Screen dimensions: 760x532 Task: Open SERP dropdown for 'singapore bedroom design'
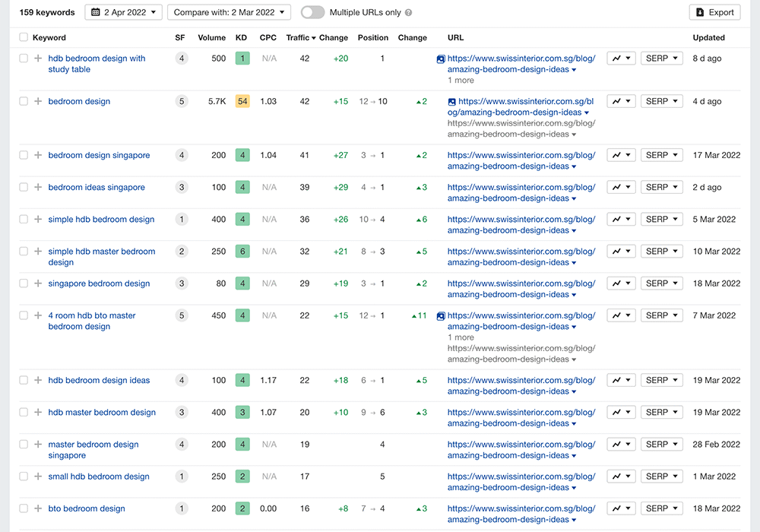661,283
